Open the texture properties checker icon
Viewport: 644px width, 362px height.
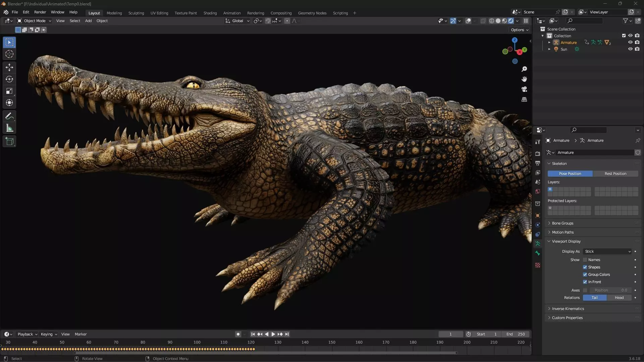(538, 265)
